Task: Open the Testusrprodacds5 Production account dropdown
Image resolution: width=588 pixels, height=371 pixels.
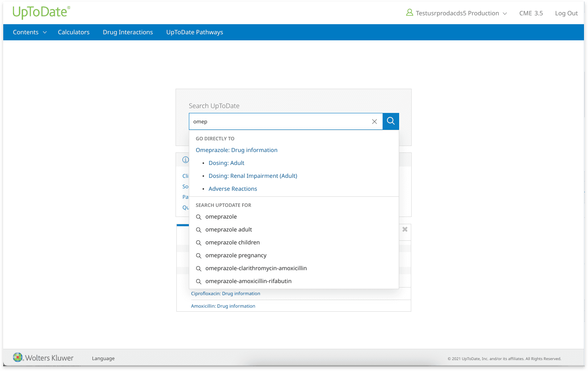Action: pos(461,13)
